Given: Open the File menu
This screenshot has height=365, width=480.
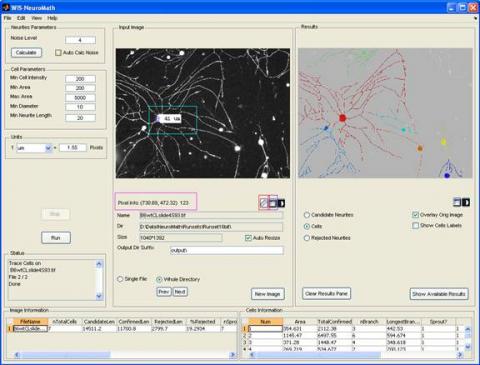Looking at the screenshot, I should pos(8,18).
